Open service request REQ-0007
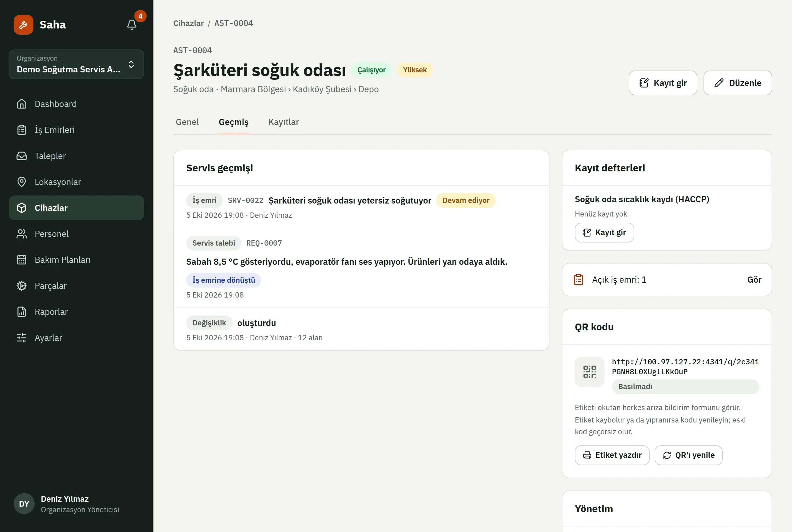 [x=361, y=268]
